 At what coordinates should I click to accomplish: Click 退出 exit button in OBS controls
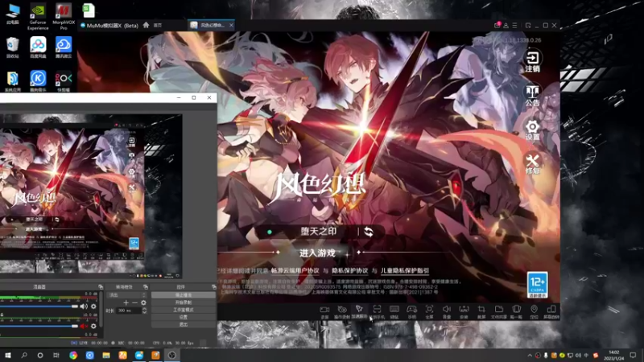pos(184,325)
